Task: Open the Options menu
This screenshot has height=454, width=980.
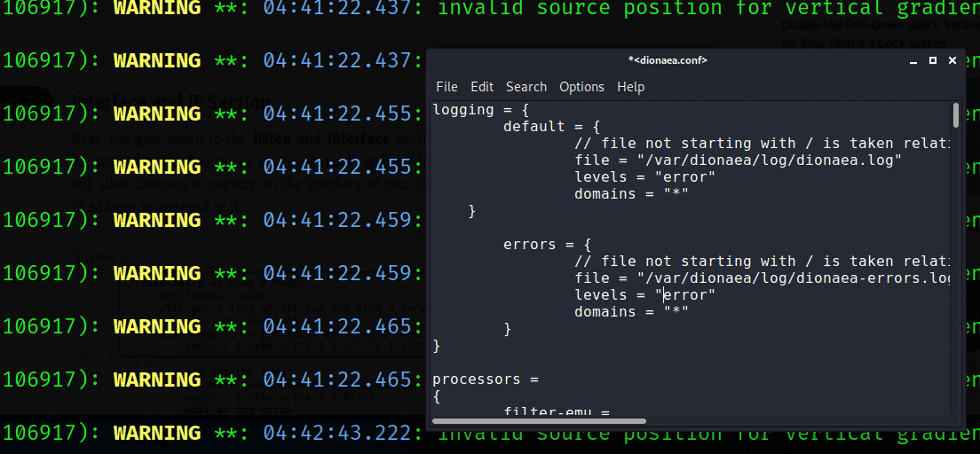Action: [x=581, y=87]
